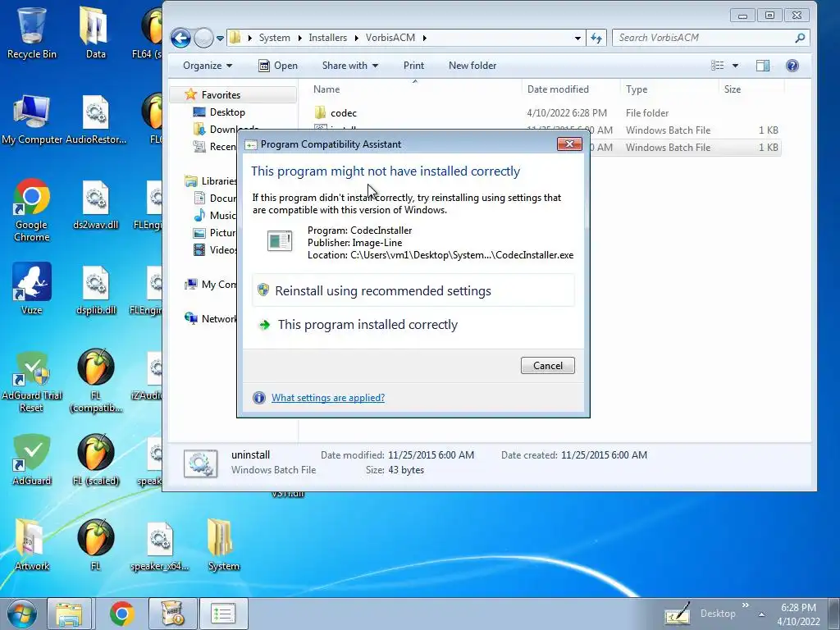Select Desktop in the navigation pane

[227, 112]
